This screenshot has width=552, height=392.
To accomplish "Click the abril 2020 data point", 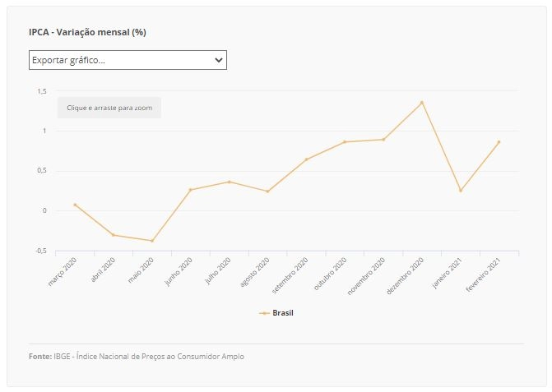I will [x=114, y=235].
